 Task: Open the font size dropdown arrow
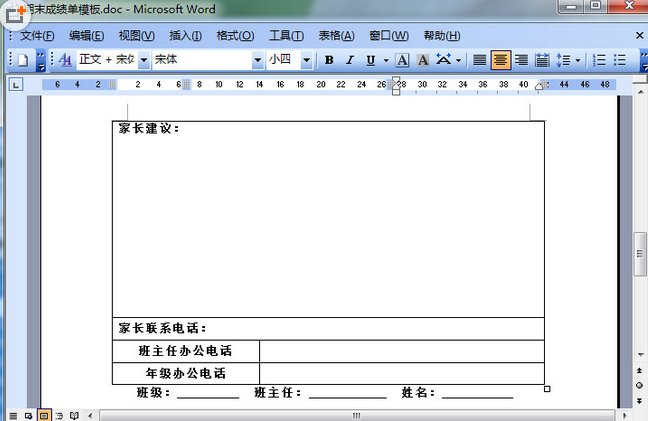(306, 60)
